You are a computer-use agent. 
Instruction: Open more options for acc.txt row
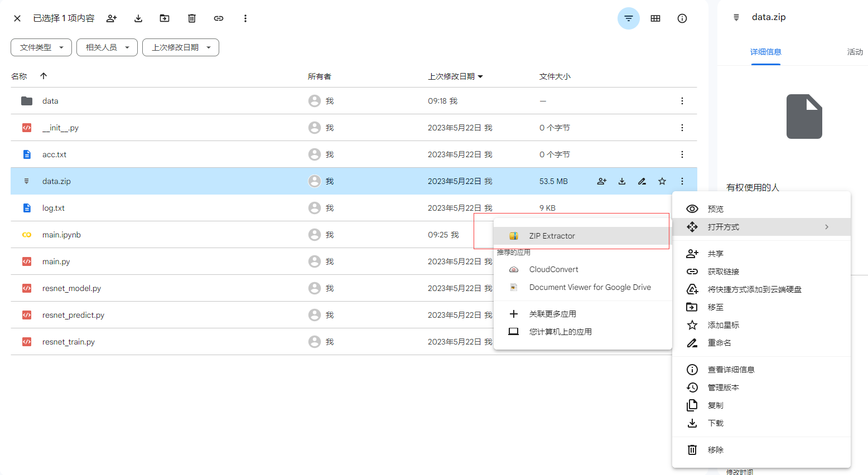point(682,154)
